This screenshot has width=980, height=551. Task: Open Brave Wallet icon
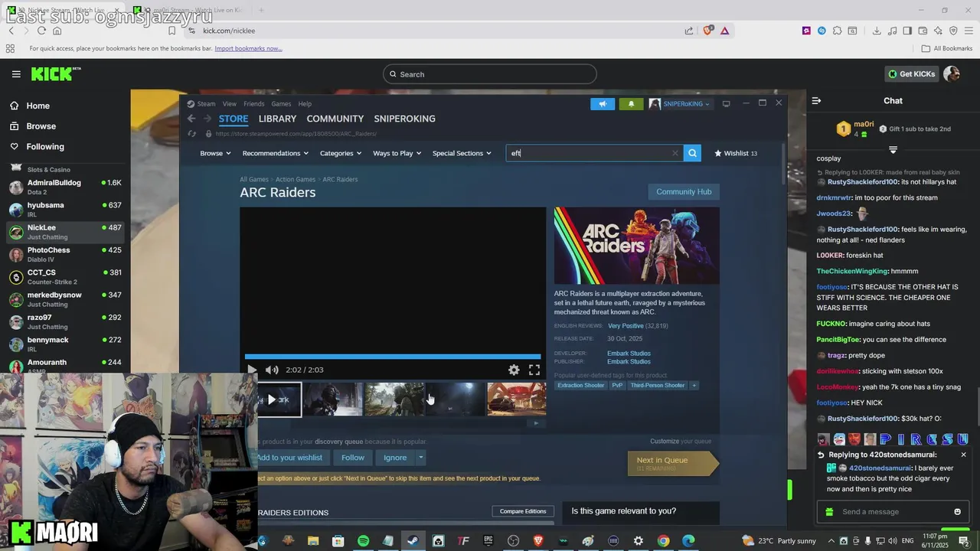923,31
